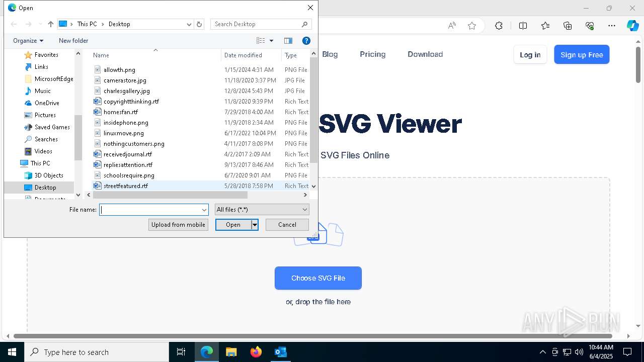Open the Download nav link
644x362 pixels.
tap(425, 54)
